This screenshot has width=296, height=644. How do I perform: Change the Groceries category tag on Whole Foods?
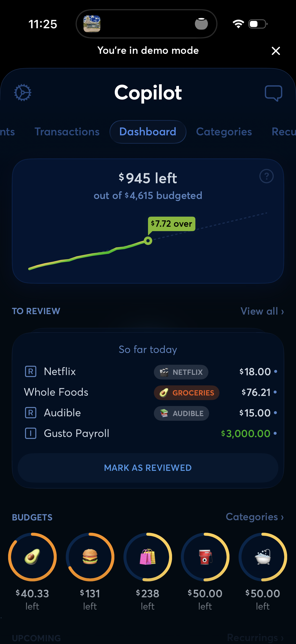coord(186,392)
